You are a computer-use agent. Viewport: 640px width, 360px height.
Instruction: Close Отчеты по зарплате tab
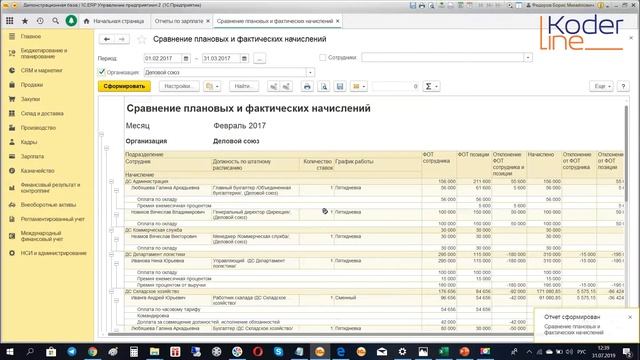[208, 21]
